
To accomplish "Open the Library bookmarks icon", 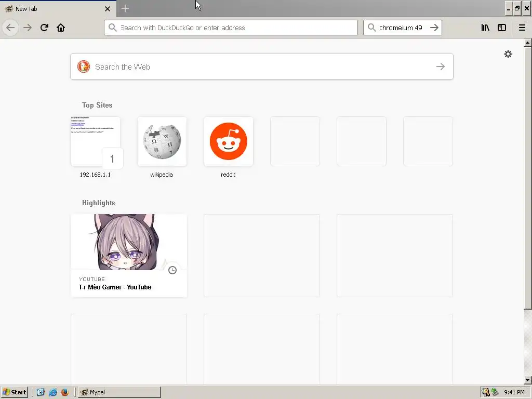I will (x=485, y=28).
